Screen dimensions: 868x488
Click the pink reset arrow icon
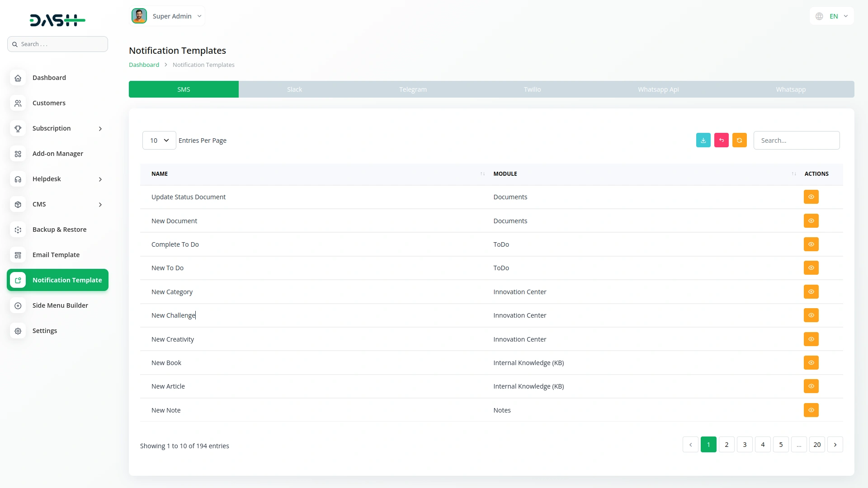pos(721,141)
